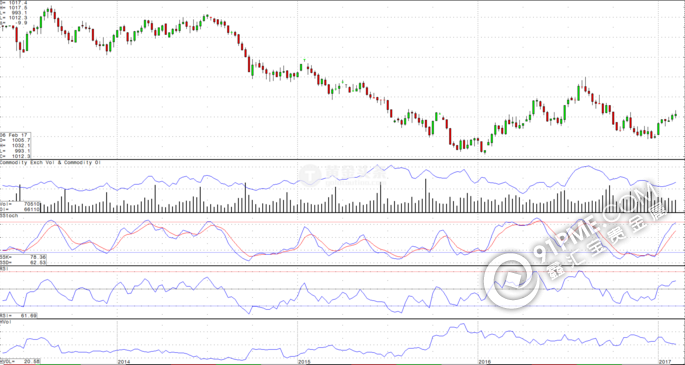Click the close price value 1012.3 in date box
This screenshot has height=365, width=685.
pos(21,156)
